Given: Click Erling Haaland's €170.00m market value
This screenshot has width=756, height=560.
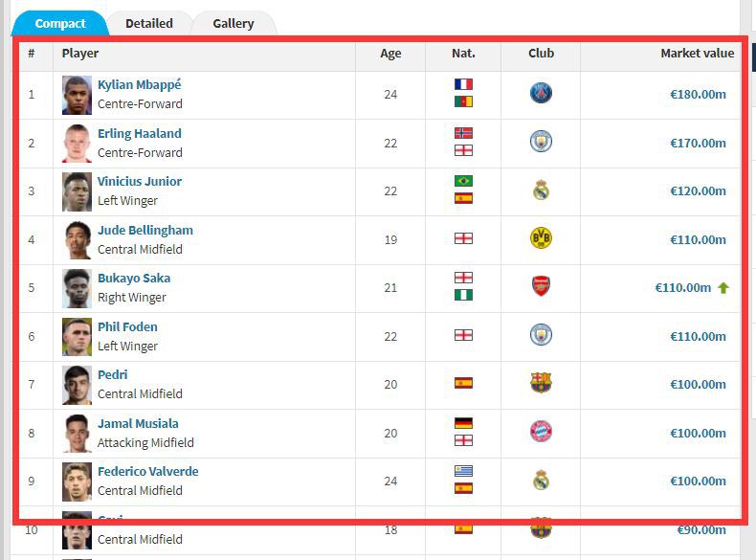Looking at the screenshot, I should (x=698, y=143).
